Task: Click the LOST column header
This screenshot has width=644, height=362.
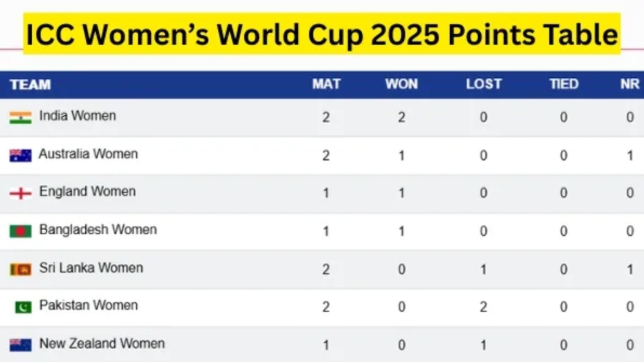Action: [x=484, y=84]
